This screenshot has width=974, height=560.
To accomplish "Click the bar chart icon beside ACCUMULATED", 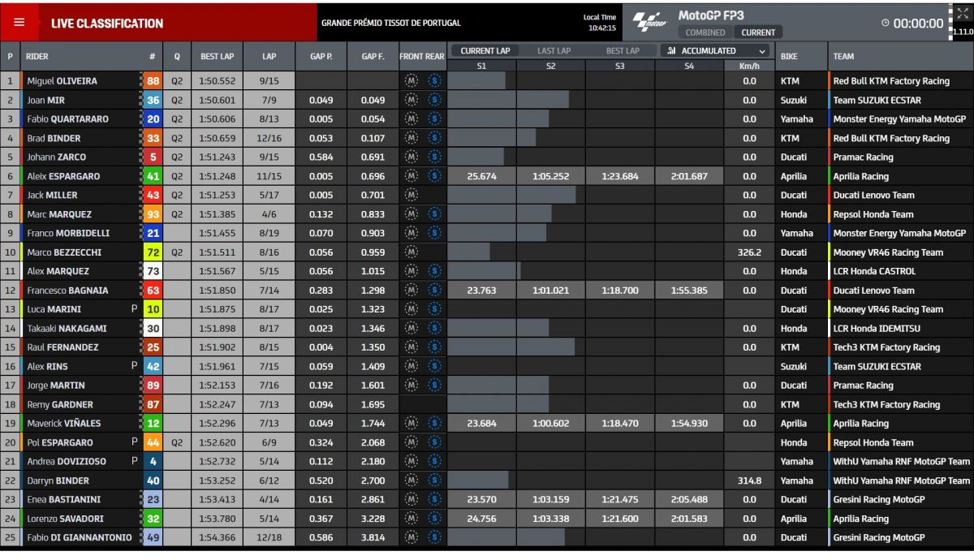I will 671,50.
